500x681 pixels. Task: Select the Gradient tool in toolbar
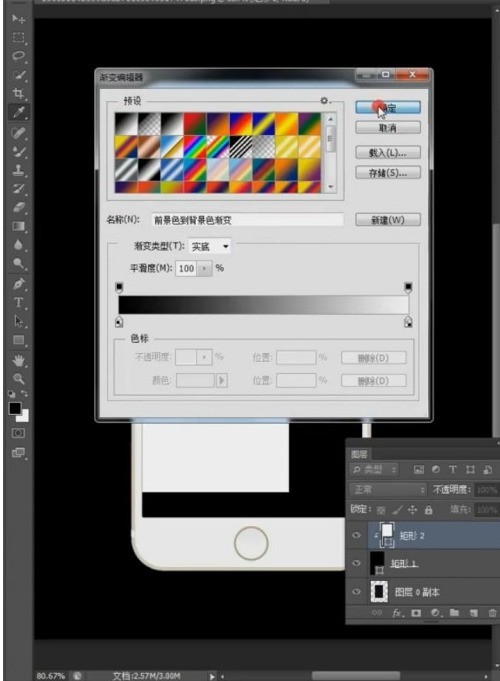[18, 226]
